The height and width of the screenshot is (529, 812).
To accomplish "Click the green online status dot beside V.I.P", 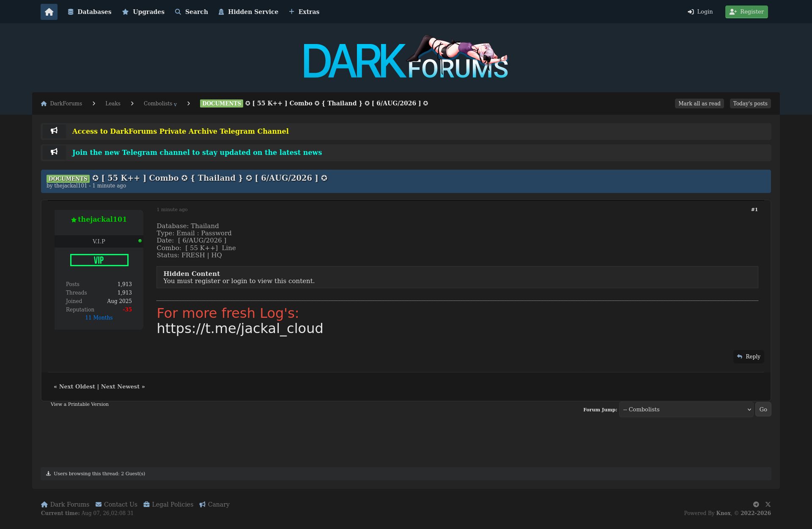I will (x=140, y=241).
